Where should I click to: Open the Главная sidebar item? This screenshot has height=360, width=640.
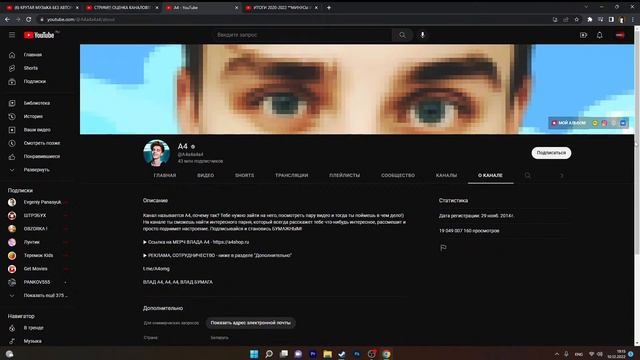[38, 55]
